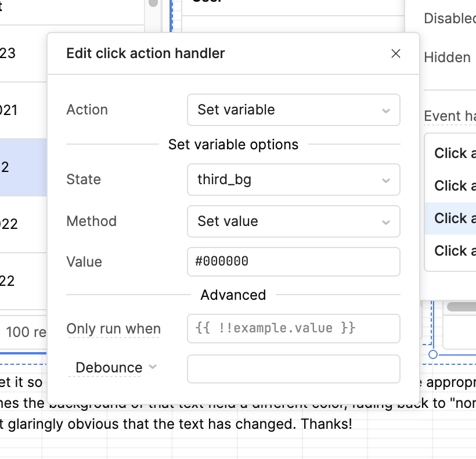Select the second Click event handler entry
The width and height of the screenshot is (476, 459).
(453, 186)
